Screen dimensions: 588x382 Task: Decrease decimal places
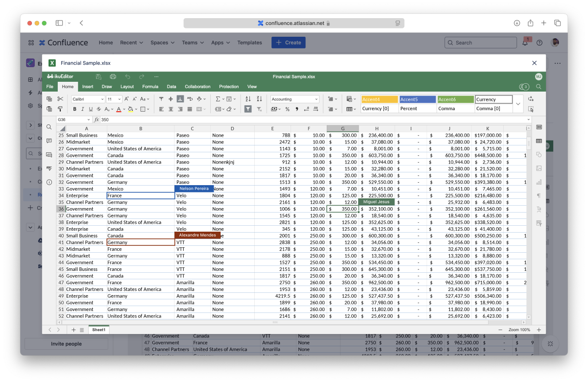[x=306, y=109]
